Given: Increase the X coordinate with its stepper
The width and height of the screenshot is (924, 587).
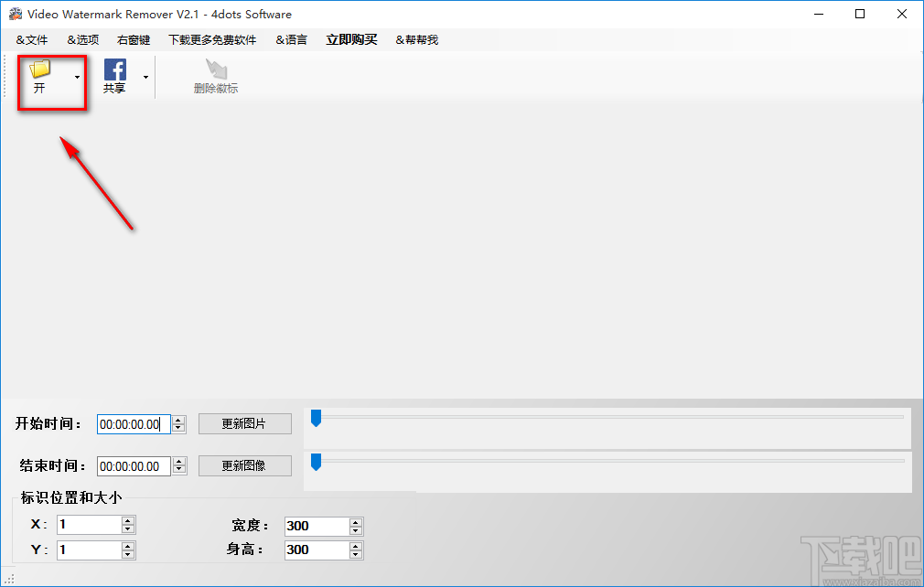Looking at the screenshot, I should [x=128, y=520].
